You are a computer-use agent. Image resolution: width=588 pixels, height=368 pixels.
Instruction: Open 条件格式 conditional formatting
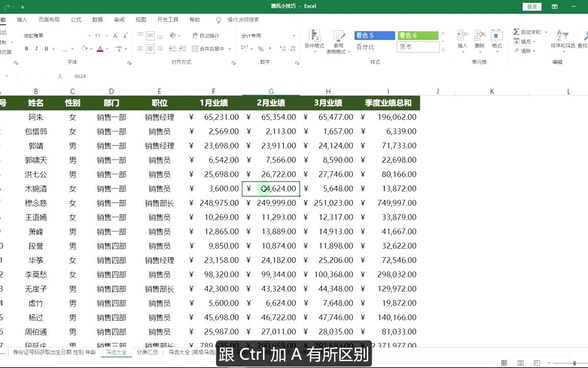(314, 41)
